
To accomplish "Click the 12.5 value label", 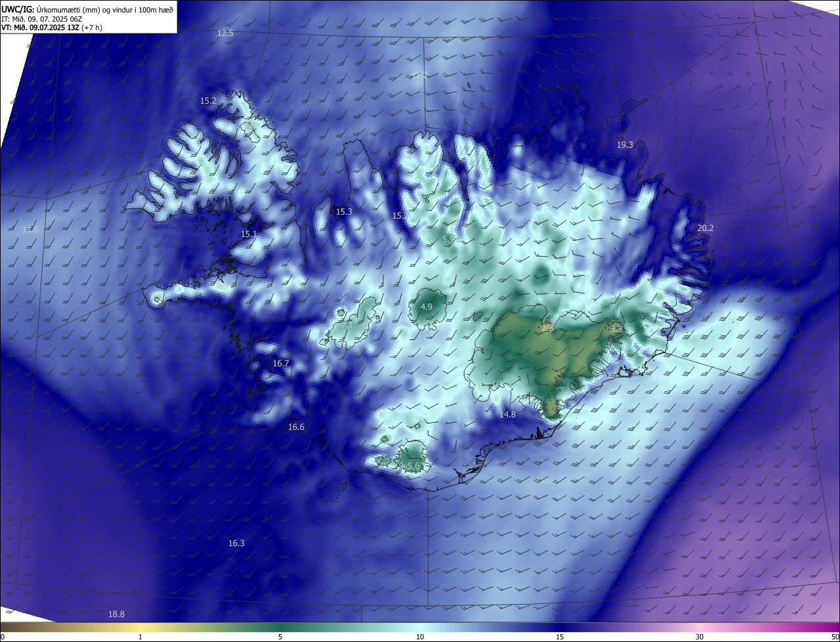I will coord(225,33).
